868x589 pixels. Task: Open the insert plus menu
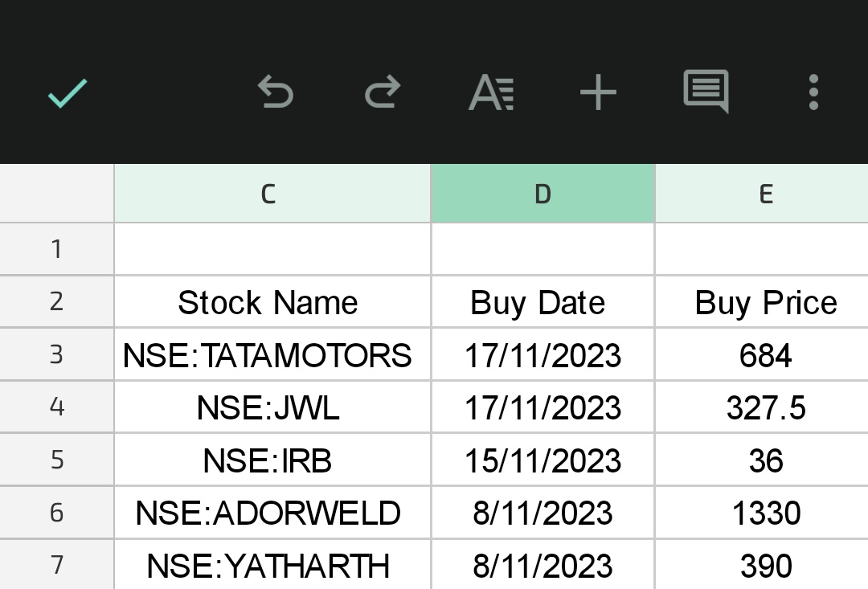pos(598,92)
